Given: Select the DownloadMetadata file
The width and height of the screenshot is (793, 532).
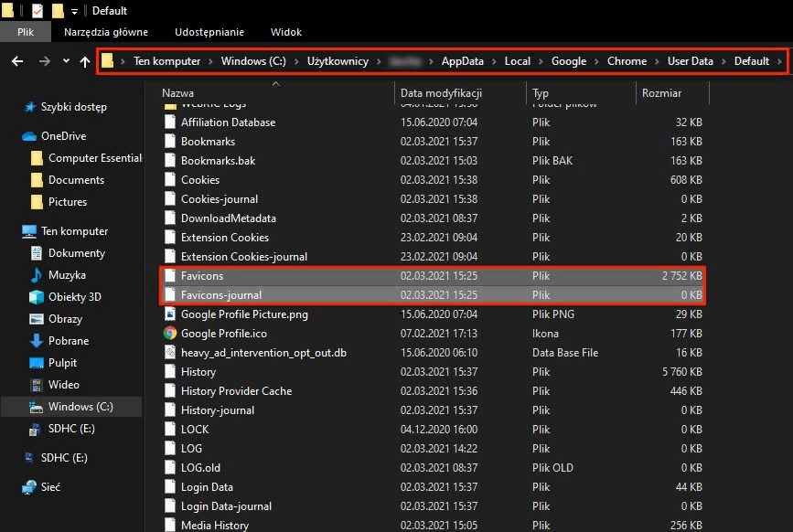Looking at the screenshot, I should point(229,218).
